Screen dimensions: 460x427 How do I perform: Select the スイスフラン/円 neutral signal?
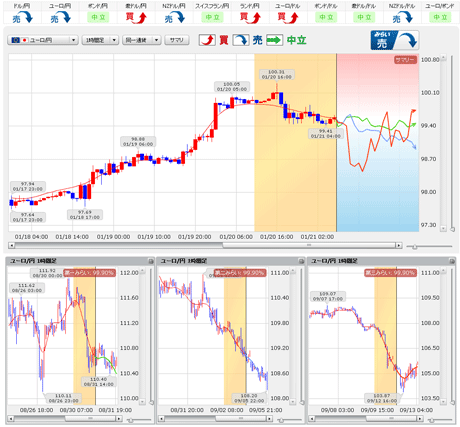pos(212,17)
